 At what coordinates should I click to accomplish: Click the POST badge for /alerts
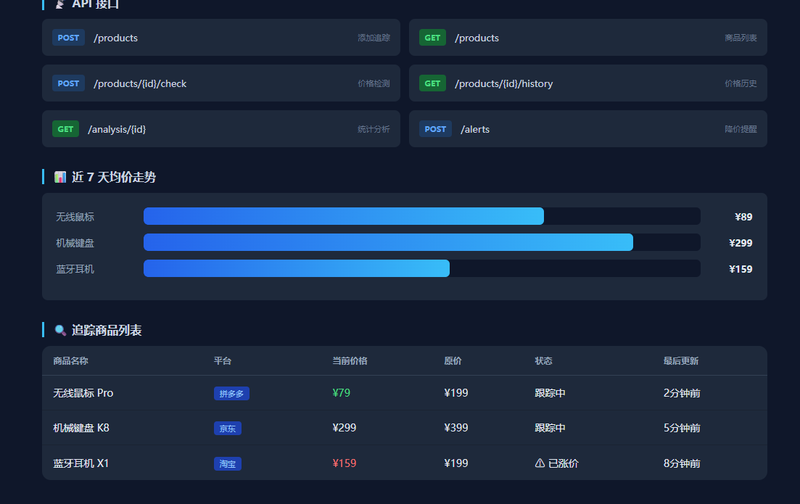[435, 129]
